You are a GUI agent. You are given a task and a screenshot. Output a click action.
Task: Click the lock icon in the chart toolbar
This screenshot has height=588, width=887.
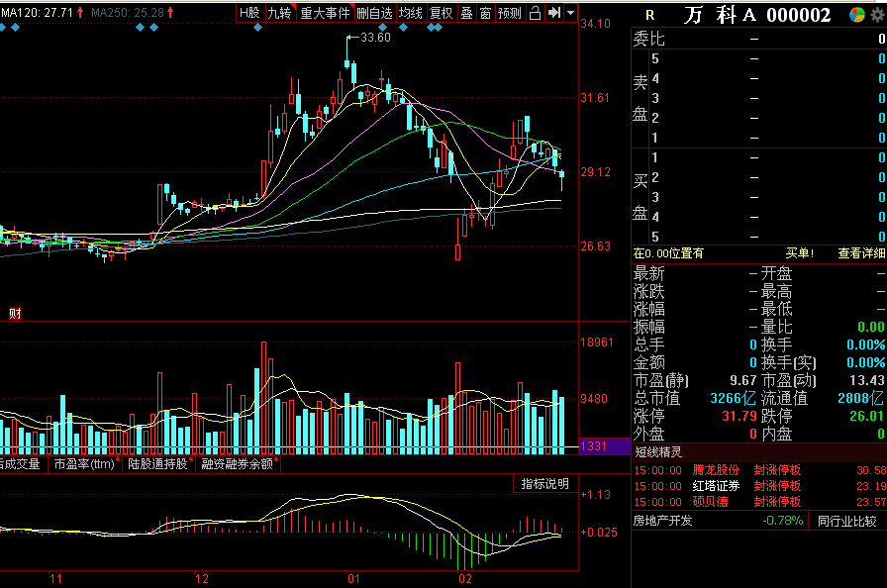[x=535, y=13]
